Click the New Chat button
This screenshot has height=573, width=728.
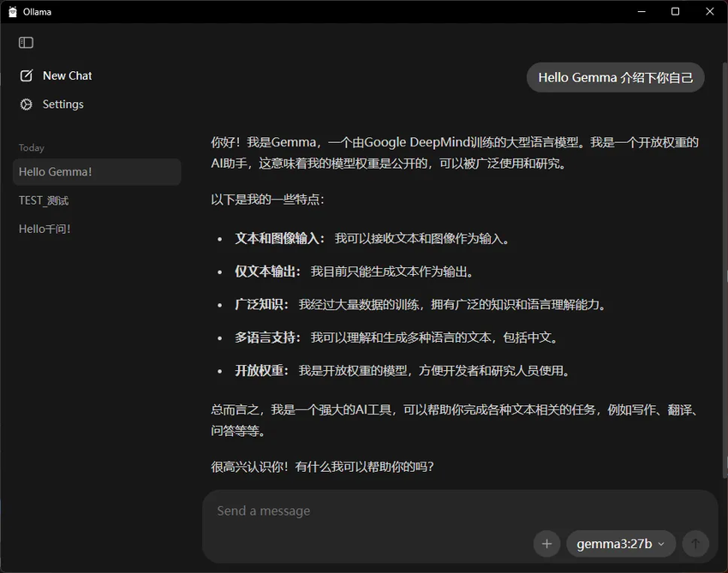[x=66, y=75]
